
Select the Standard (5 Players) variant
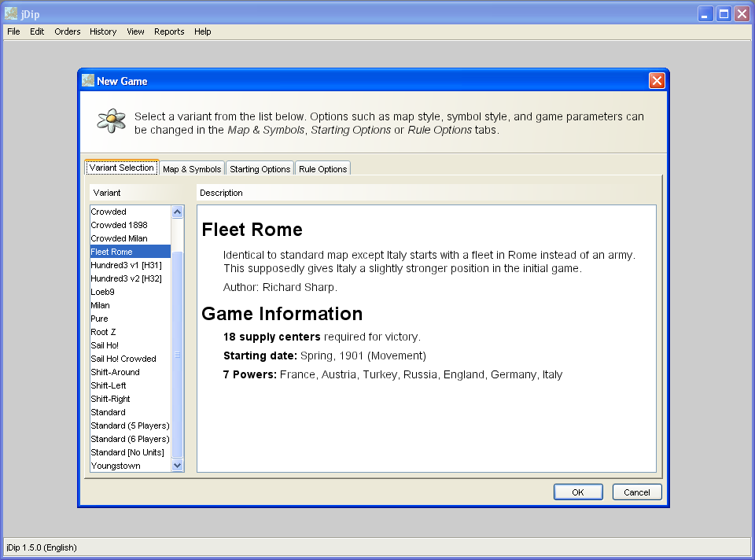click(x=130, y=426)
